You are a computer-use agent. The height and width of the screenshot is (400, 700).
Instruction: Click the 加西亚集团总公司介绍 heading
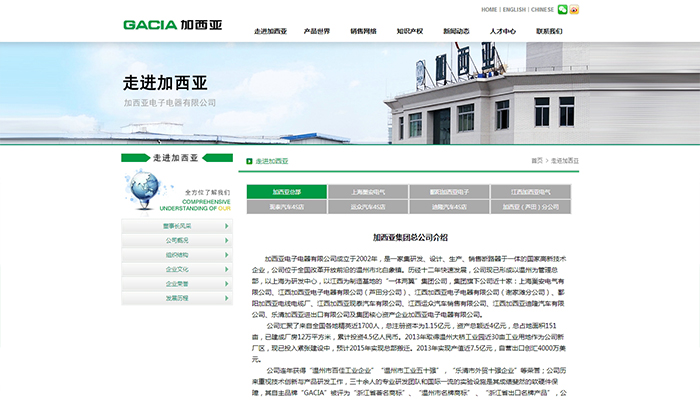(x=410, y=238)
